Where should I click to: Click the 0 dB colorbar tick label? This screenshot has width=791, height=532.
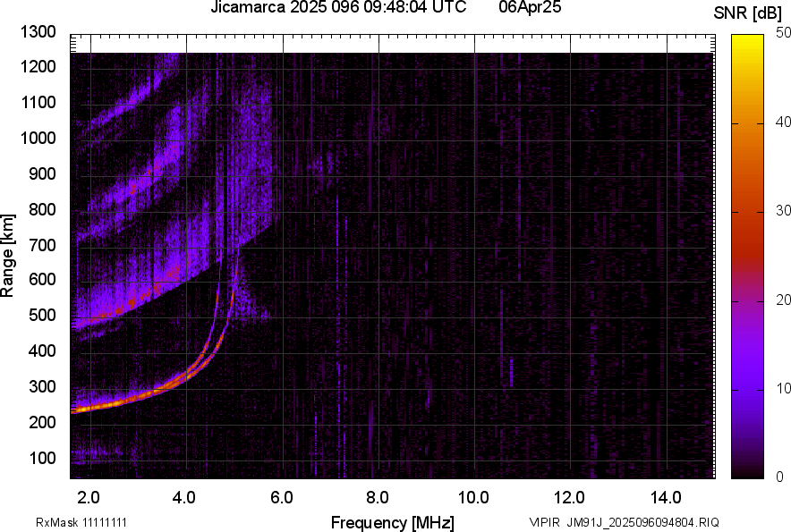coord(780,477)
